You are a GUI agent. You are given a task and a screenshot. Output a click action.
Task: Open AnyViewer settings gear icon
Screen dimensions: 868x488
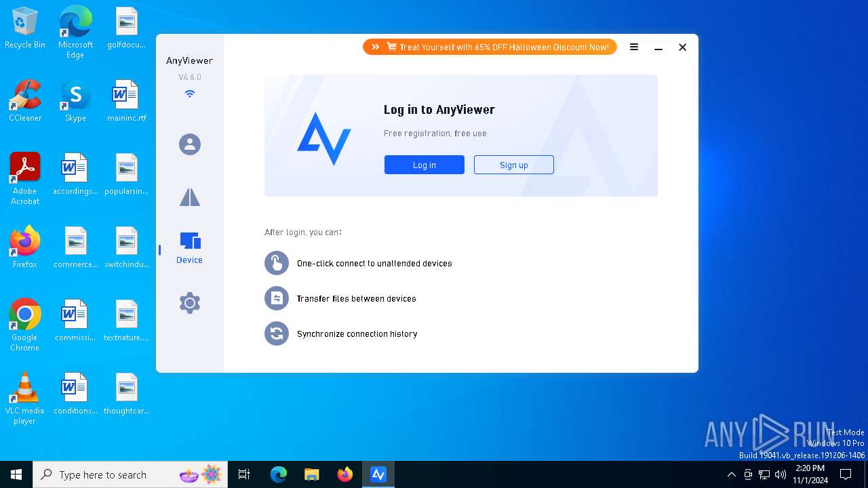tap(190, 303)
